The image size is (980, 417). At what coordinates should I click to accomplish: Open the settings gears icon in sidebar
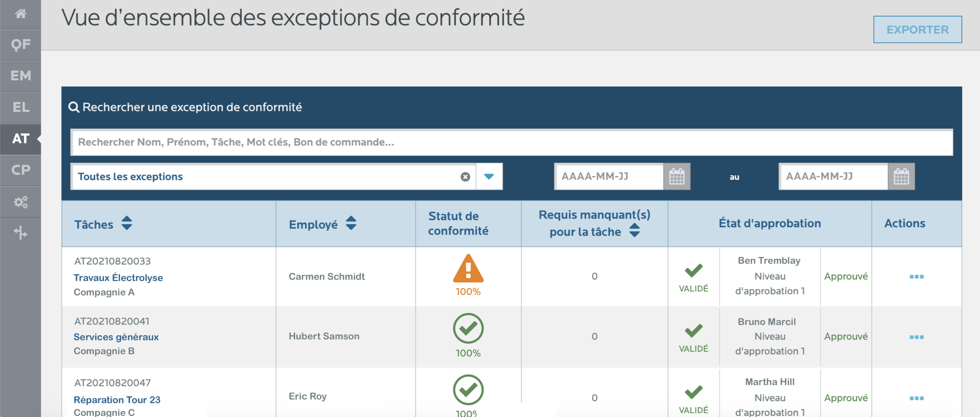tap(20, 202)
